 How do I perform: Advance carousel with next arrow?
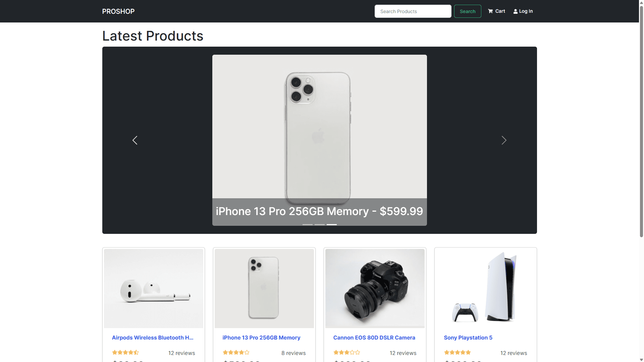504,140
